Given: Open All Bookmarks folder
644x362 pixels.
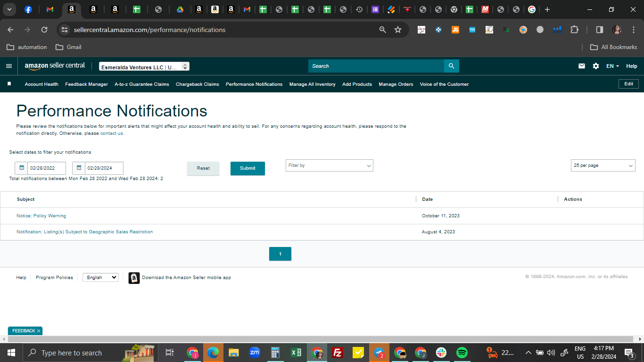Looking at the screenshot, I should tap(614, 47).
